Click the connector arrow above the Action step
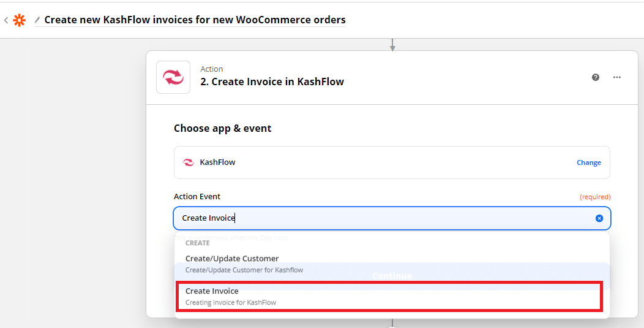 392,45
